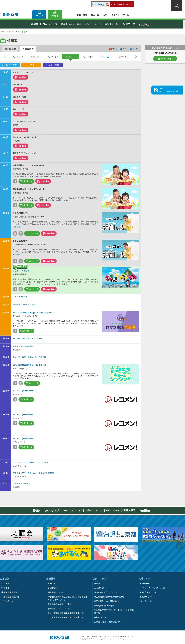The width and height of the screenshot is (185, 644).
Task: Open the SNS / 配信 menu
Action: pyautogui.click(x=82, y=15)
